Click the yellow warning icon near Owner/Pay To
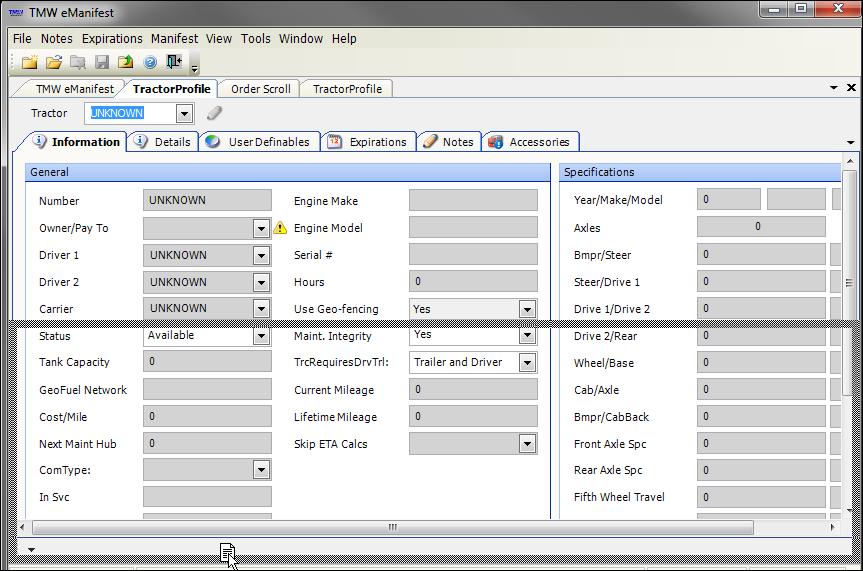 click(280, 228)
